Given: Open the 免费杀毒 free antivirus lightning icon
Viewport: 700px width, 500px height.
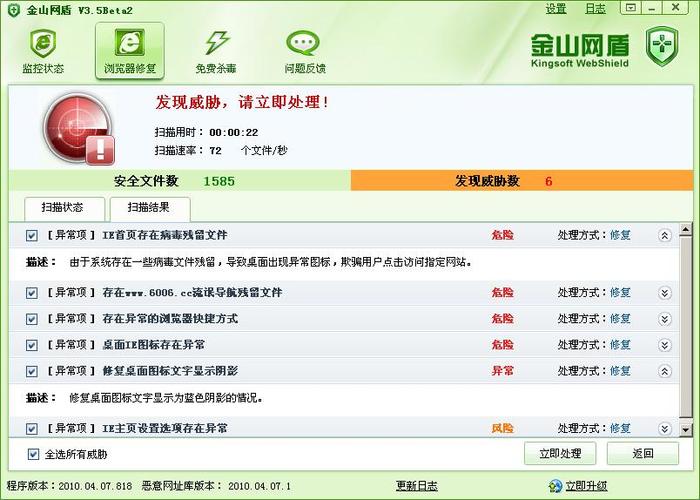Looking at the screenshot, I should (x=216, y=50).
